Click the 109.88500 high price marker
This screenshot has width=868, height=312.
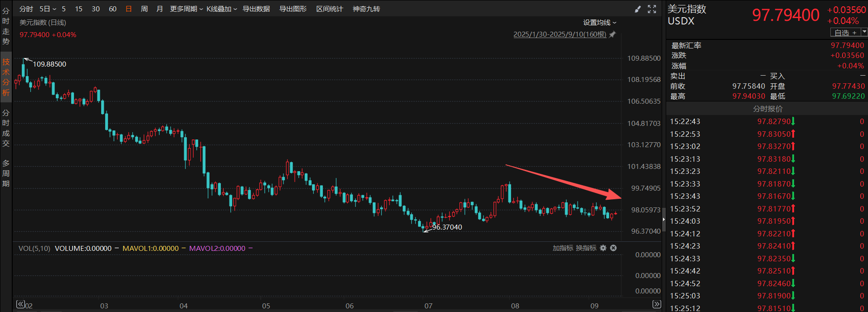[49, 64]
